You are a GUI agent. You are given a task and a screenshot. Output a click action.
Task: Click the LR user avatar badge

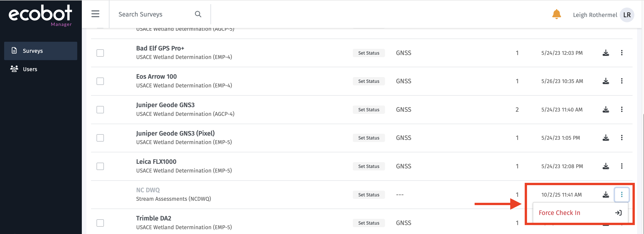tap(627, 15)
